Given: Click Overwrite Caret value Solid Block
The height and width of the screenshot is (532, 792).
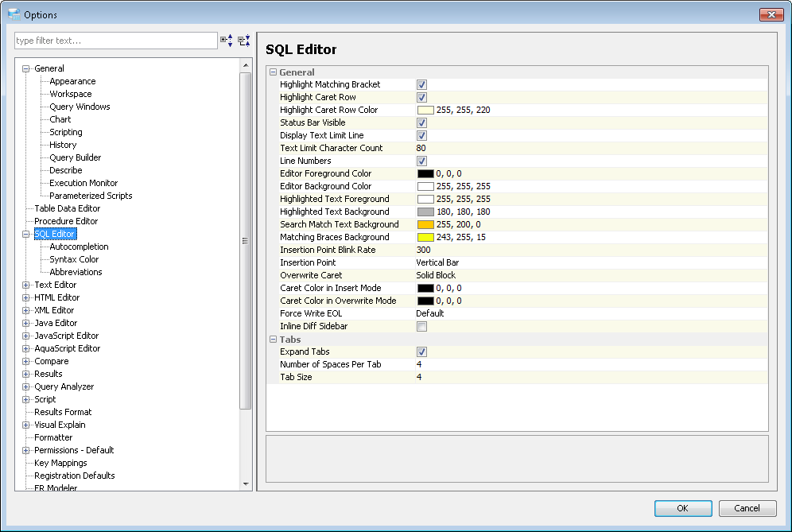Looking at the screenshot, I should pyautogui.click(x=436, y=275).
